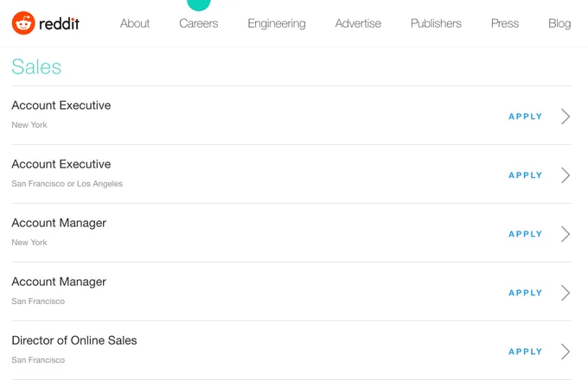588x380 pixels.
Task: Open the Blog link
Action: coord(559,24)
